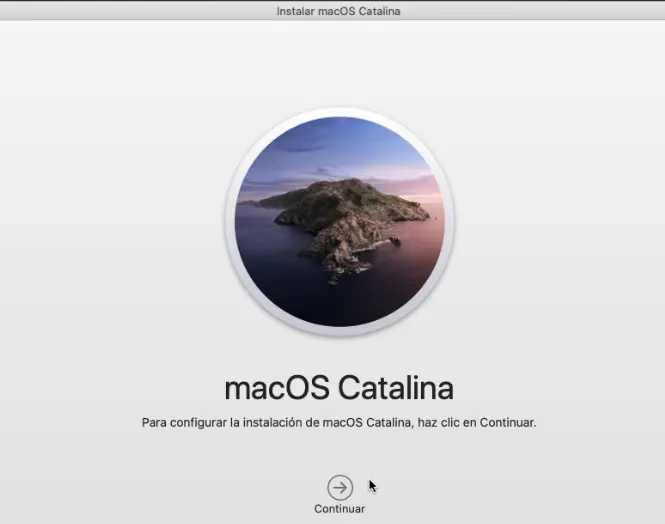Click the word "Continuar" in the instruction sentence
The image size is (665, 524).
(507, 423)
